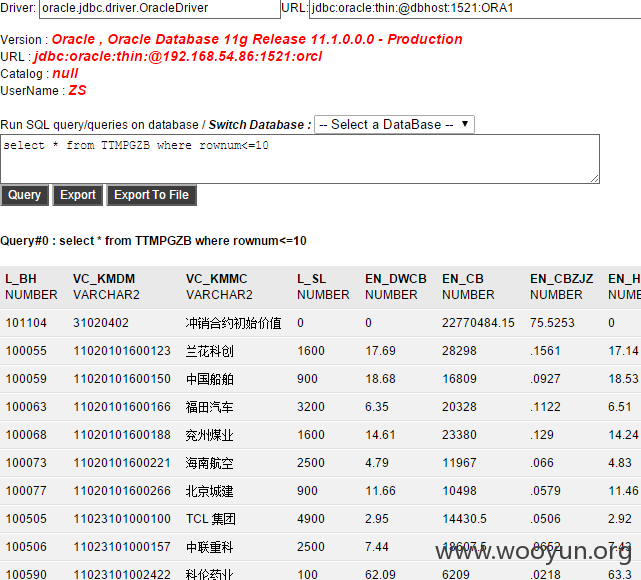Viewport: 641px width, 580px height.
Task: Select the EN_CB column header
Action: [x=463, y=279]
